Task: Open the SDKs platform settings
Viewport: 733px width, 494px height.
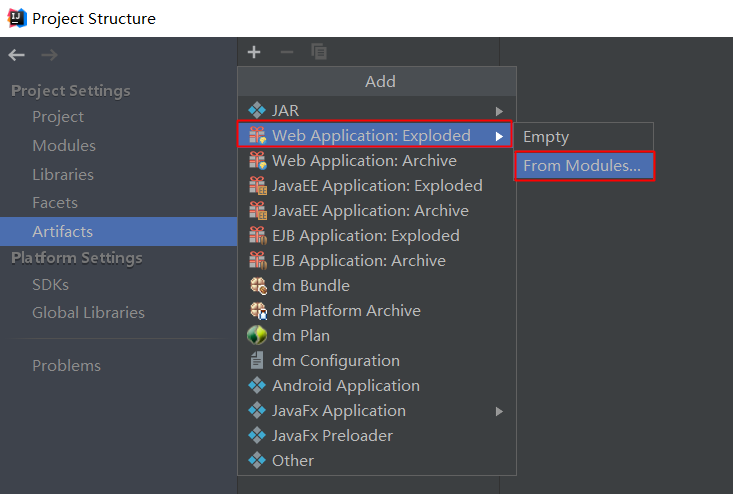Action: click(50, 285)
